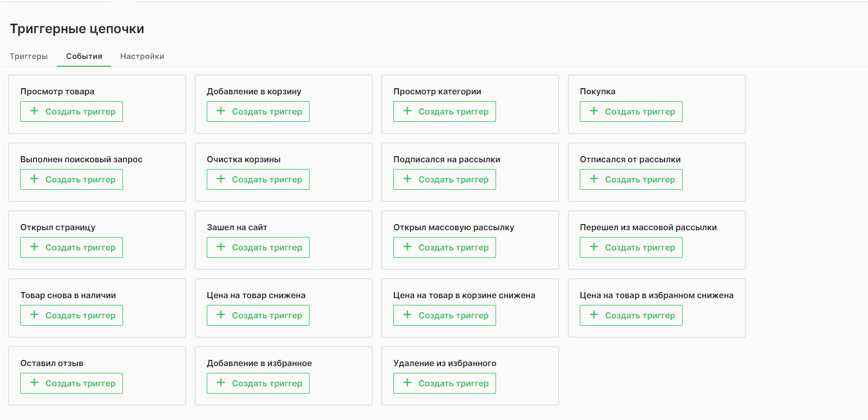Screen dimensions: 868x420
Task: Create trigger for Отписался от рассылки
Action: click(x=631, y=180)
